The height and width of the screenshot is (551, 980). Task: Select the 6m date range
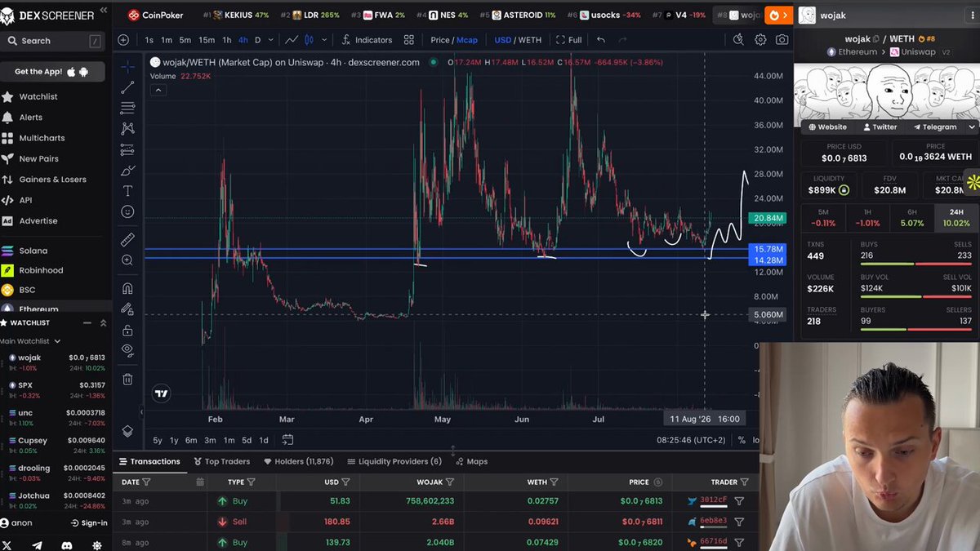click(x=191, y=441)
